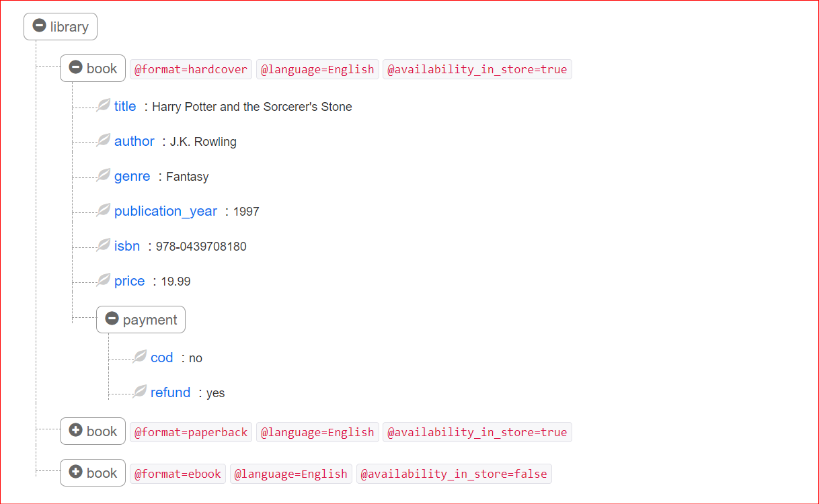This screenshot has height=504, width=819.
Task: Select the @availability_in_store=false attribute badge
Action: [455, 473]
